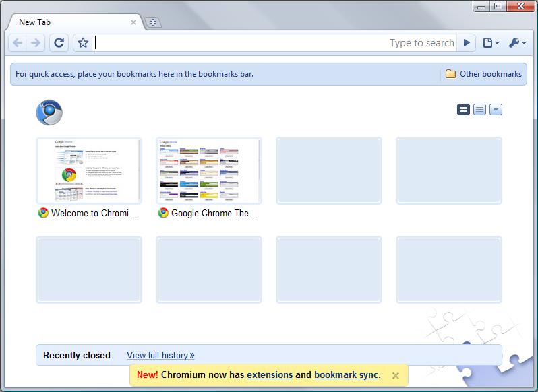Screen dimensions: 538x392
Task: Reload the current page
Action: [x=59, y=43]
